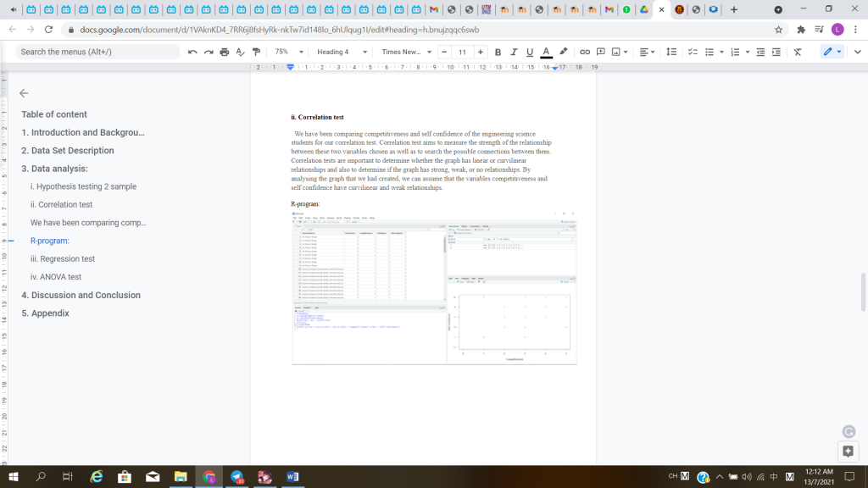Viewport: 868px width, 488px height.
Task: Print the document using printer icon
Action: tap(225, 52)
